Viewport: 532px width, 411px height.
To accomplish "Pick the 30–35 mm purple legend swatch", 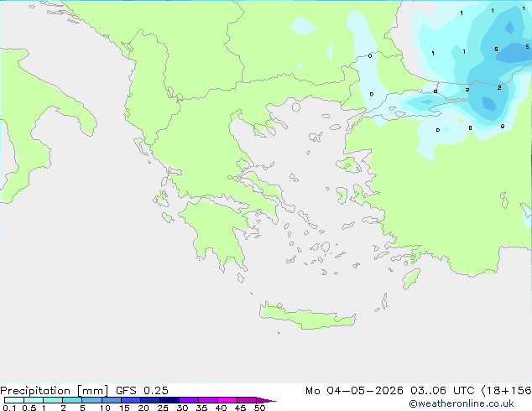I will point(188,400).
